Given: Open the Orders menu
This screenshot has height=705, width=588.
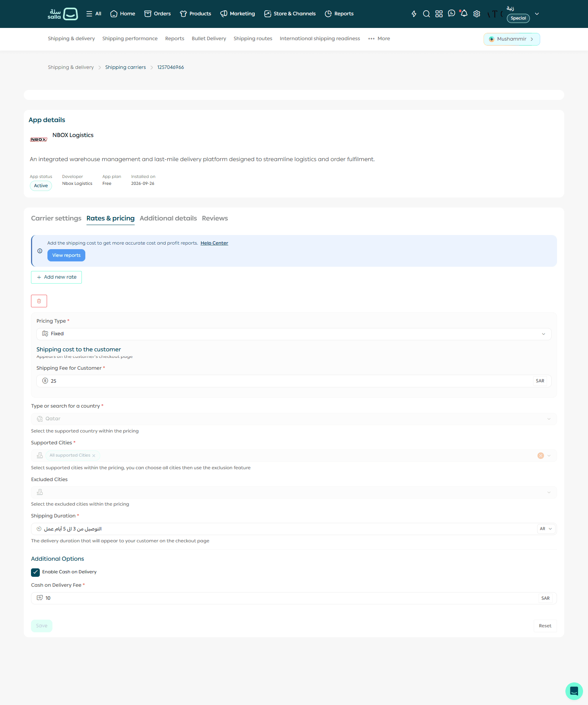Looking at the screenshot, I should pyautogui.click(x=158, y=14).
